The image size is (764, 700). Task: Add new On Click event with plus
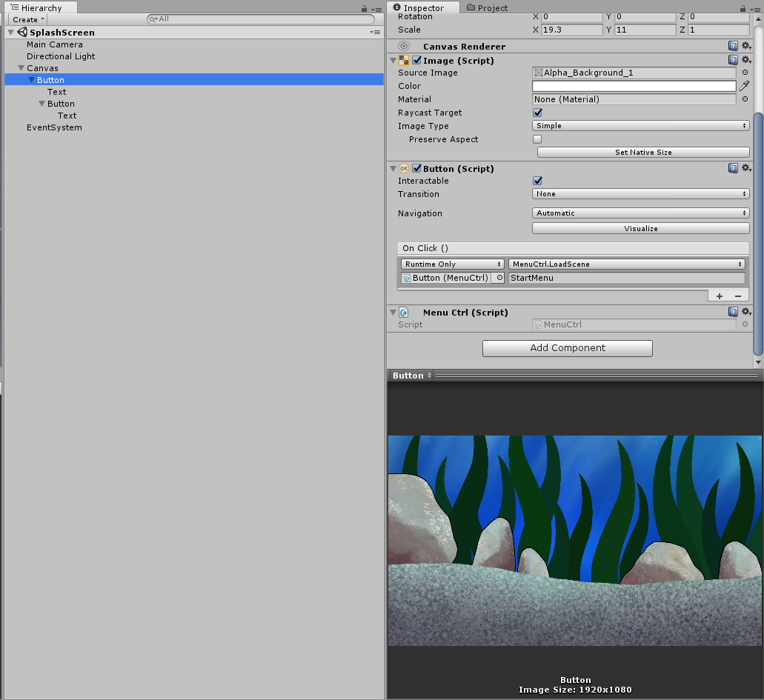pos(719,296)
